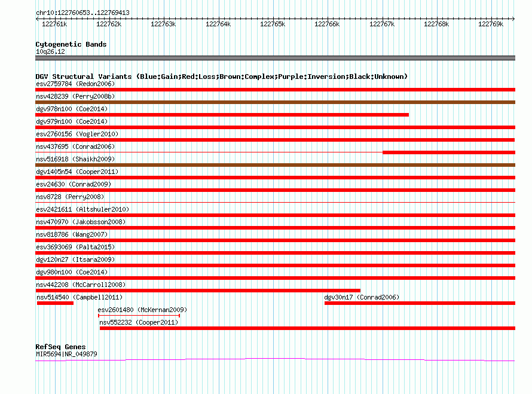
Task: Select nsv437695 (Conrad2006) variant label
Action: (x=75, y=146)
